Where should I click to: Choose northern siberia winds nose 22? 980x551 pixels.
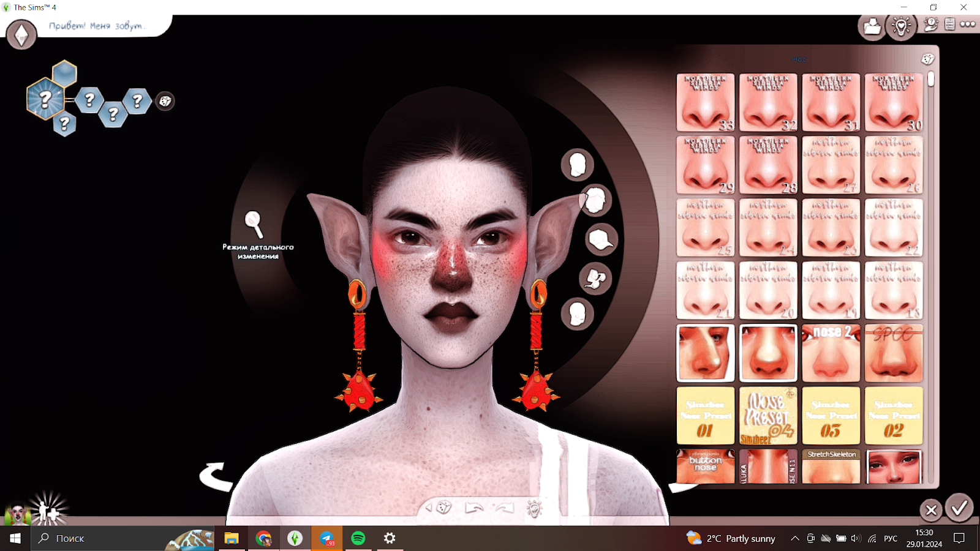point(894,228)
